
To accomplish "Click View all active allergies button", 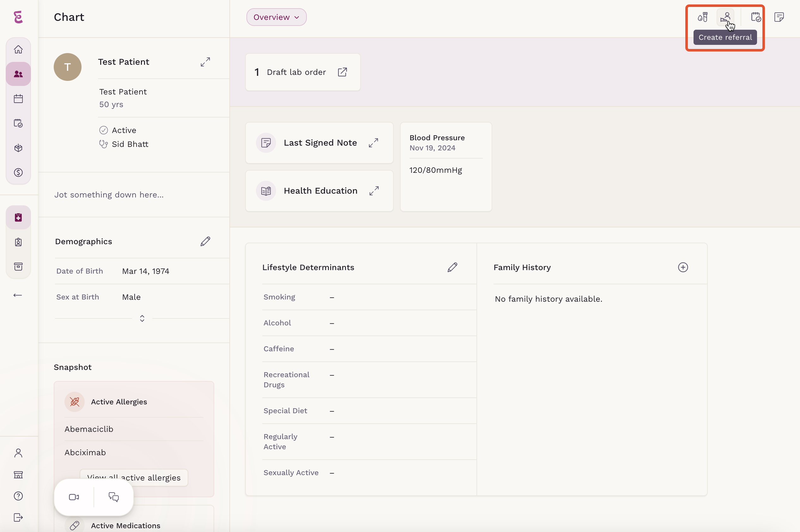I will tap(134, 478).
